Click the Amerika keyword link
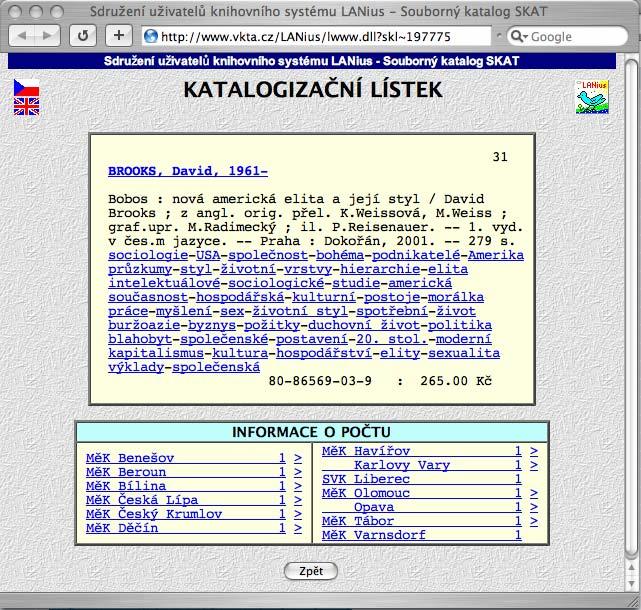The height and width of the screenshot is (610, 641). [x=496, y=255]
